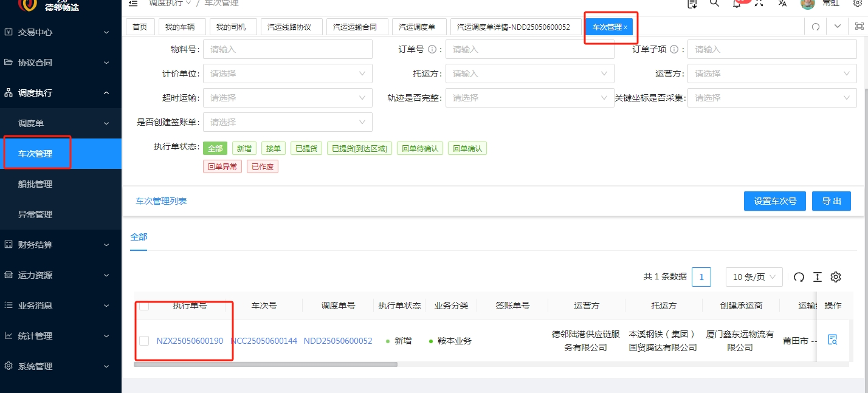Open dispatch order link NDD25050600052

pyautogui.click(x=338, y=341)
